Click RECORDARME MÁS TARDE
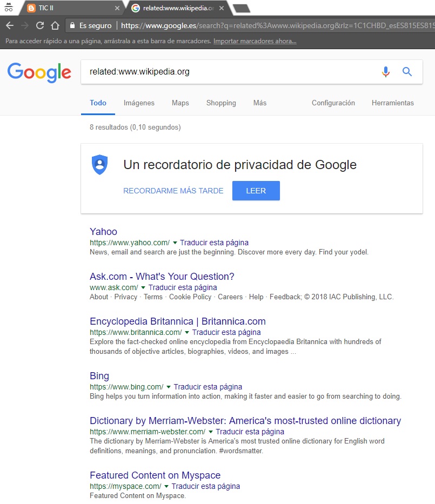This screenshot has width=435, height=504. coord(173,190)
